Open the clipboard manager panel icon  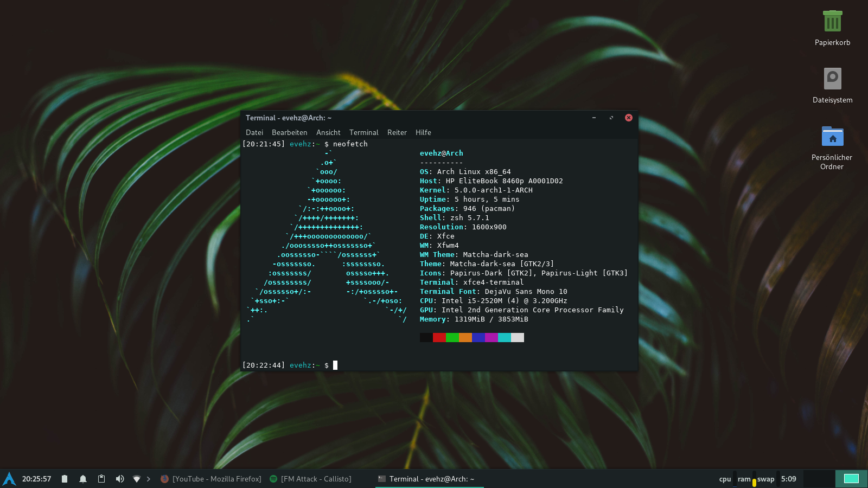tap(101, 479)
